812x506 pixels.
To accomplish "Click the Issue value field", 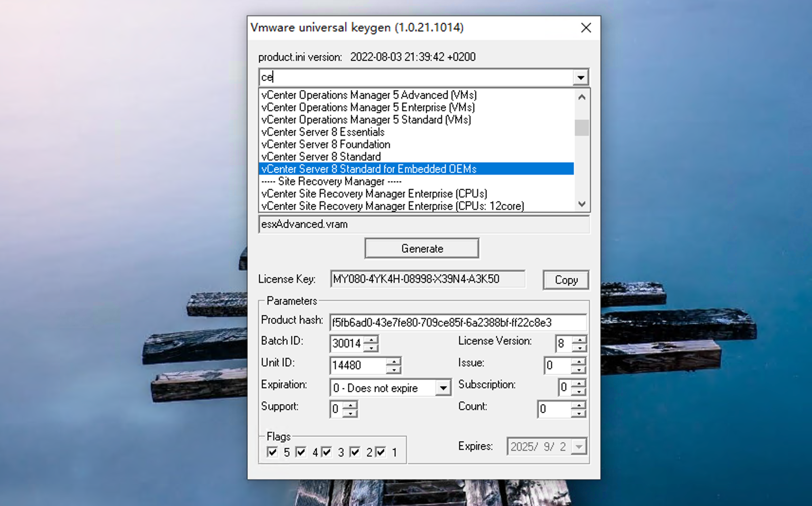I will point(557,365).
